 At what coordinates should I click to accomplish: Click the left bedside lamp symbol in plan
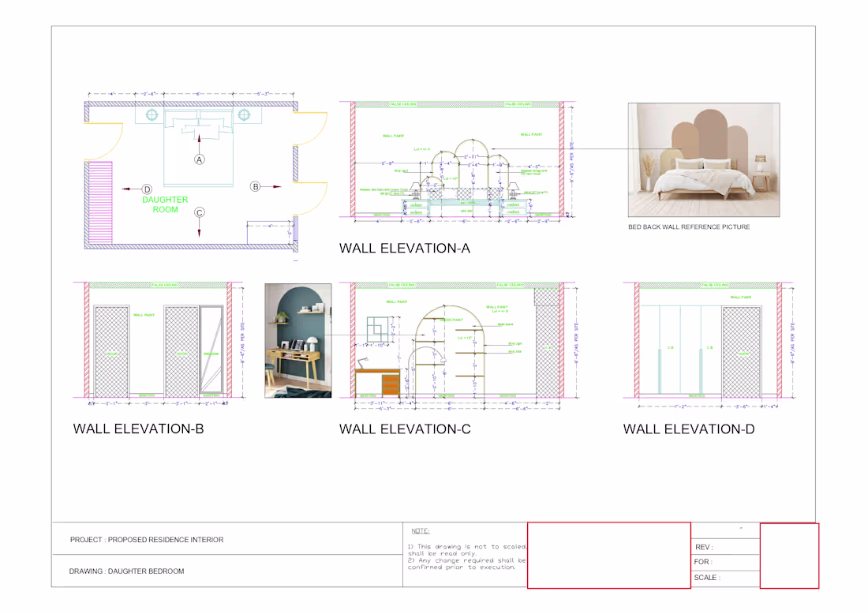pos(152,114)
